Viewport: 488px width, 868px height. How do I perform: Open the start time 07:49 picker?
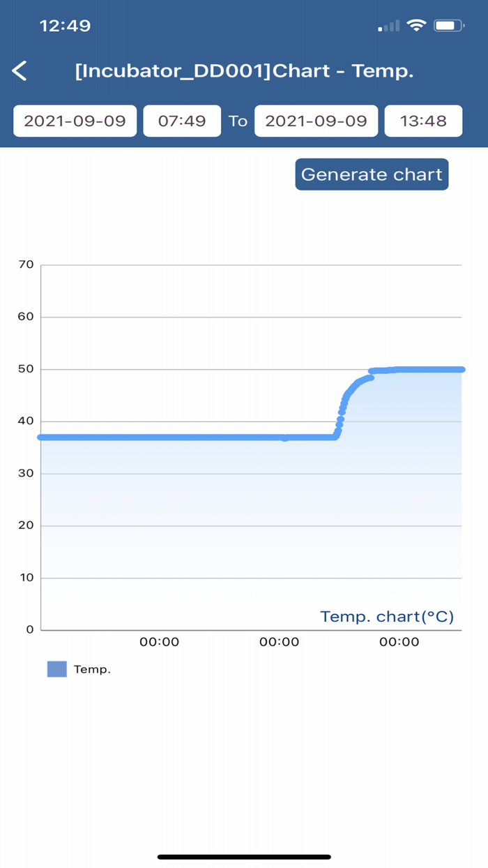click(x=182, y=121)
